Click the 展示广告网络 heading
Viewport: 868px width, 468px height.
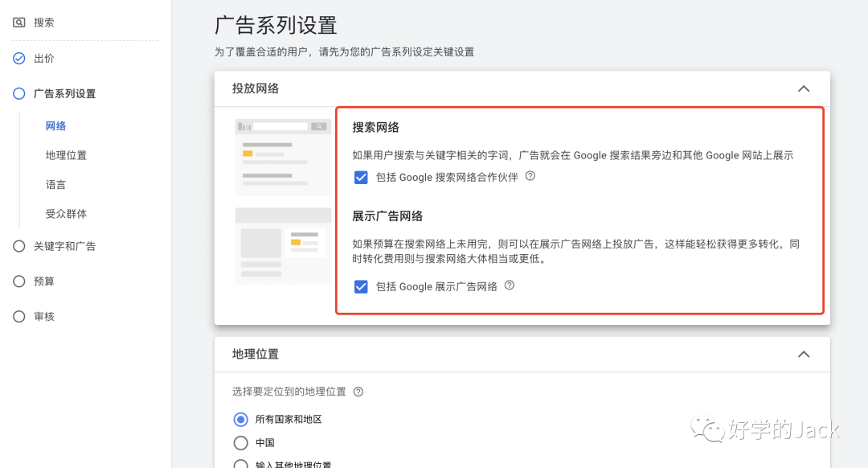387,216
